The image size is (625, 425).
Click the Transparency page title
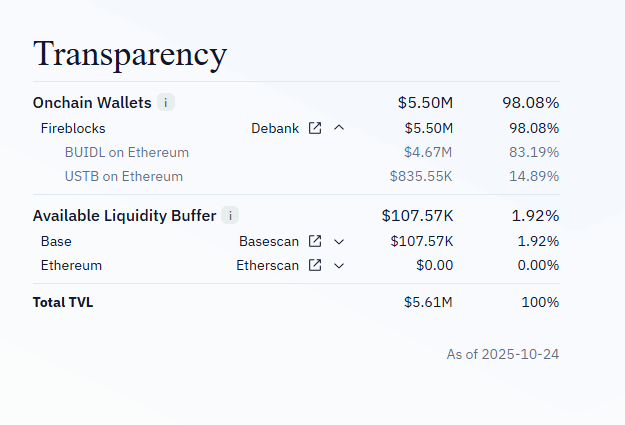point(130,54)
